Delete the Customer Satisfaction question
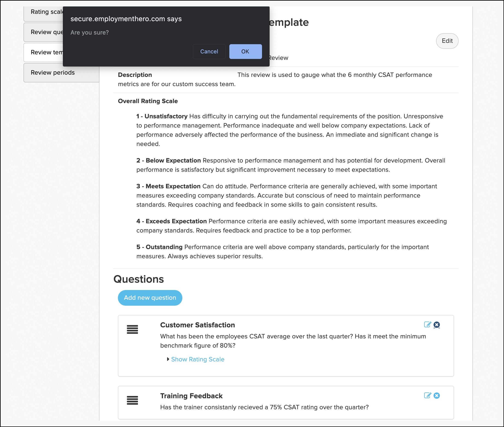 [x=437, y=325]
